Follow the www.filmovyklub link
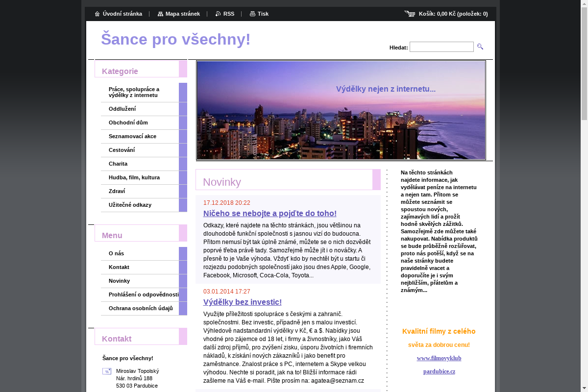 click(x=439, y=358)
